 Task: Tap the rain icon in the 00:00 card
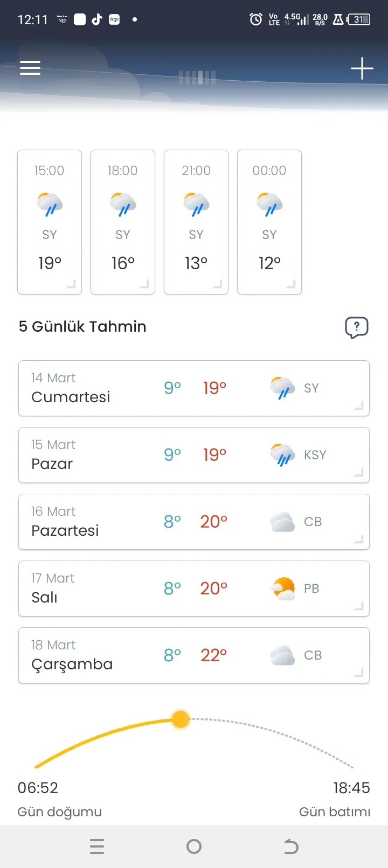pos(269,204)
